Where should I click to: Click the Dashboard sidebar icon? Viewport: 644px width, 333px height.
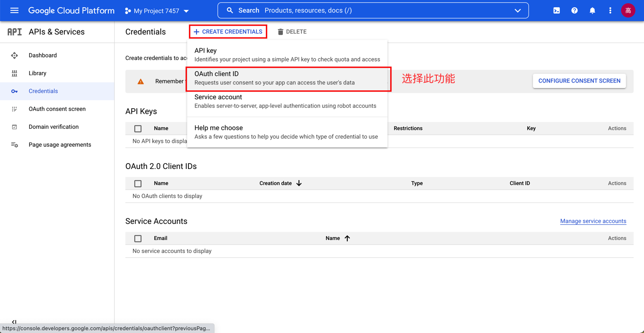coord(14,55)
